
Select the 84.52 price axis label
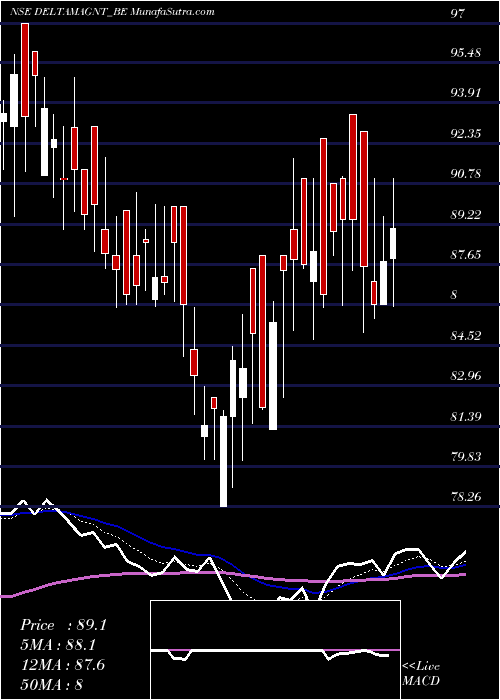coord(466,335)
